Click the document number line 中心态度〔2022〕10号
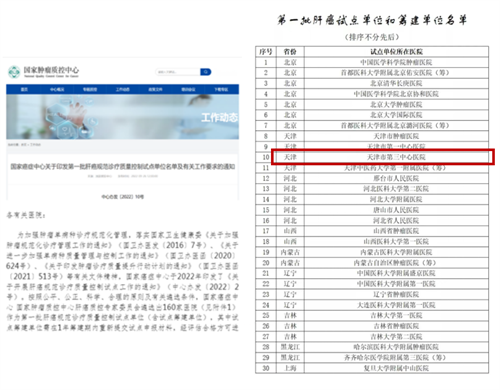 point(123,197)
